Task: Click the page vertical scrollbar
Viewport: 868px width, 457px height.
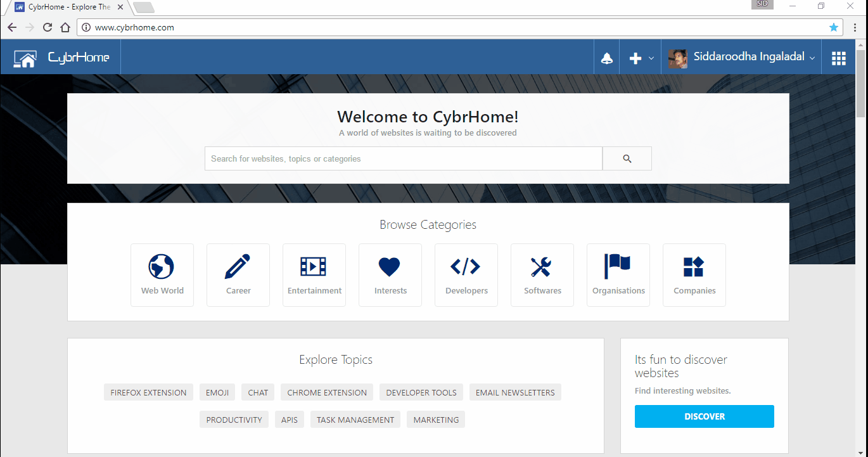Action: [x=861, y=82]
